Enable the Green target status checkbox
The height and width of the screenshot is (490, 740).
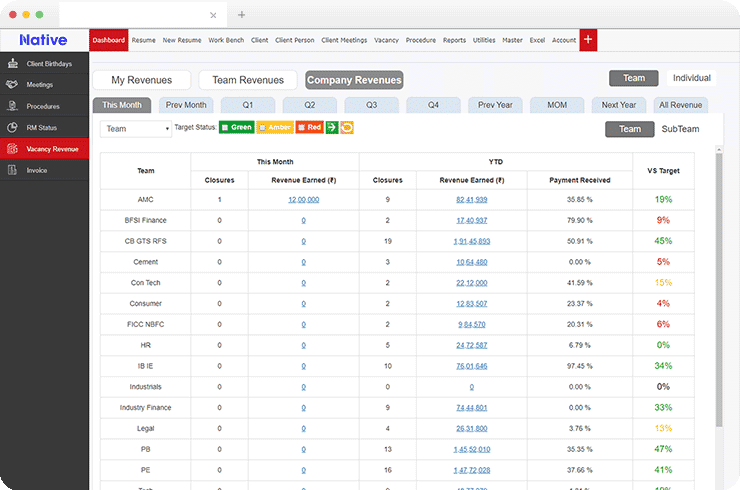coord(226,128)
